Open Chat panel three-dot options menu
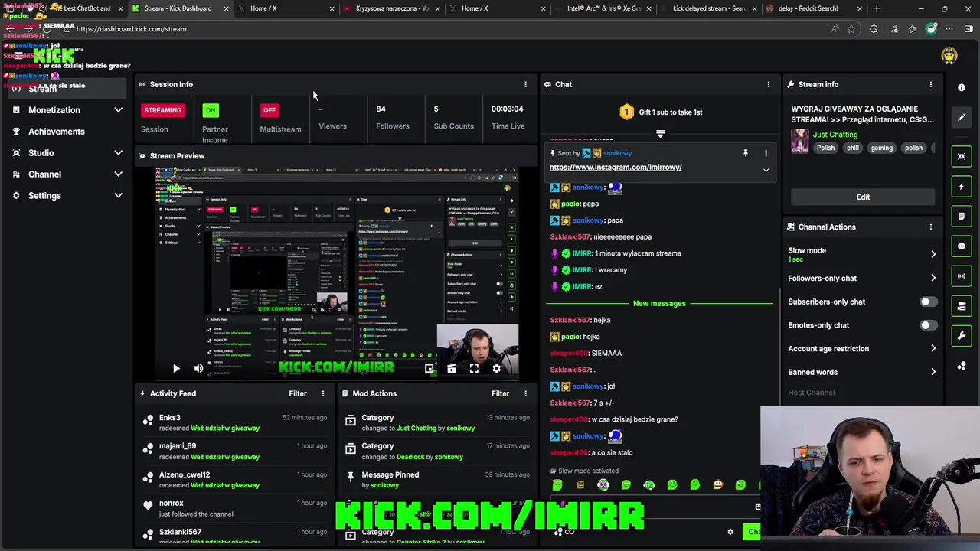 point(769,84)
